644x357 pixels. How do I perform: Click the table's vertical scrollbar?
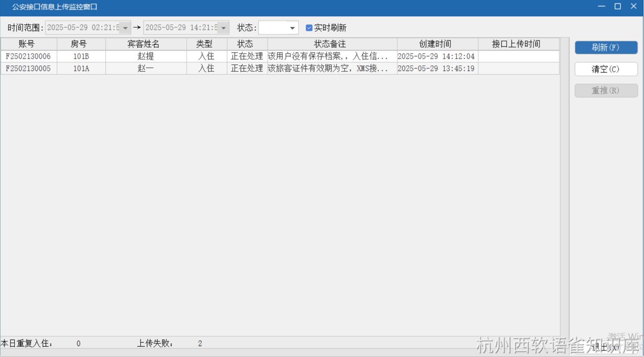click(564, 186)
